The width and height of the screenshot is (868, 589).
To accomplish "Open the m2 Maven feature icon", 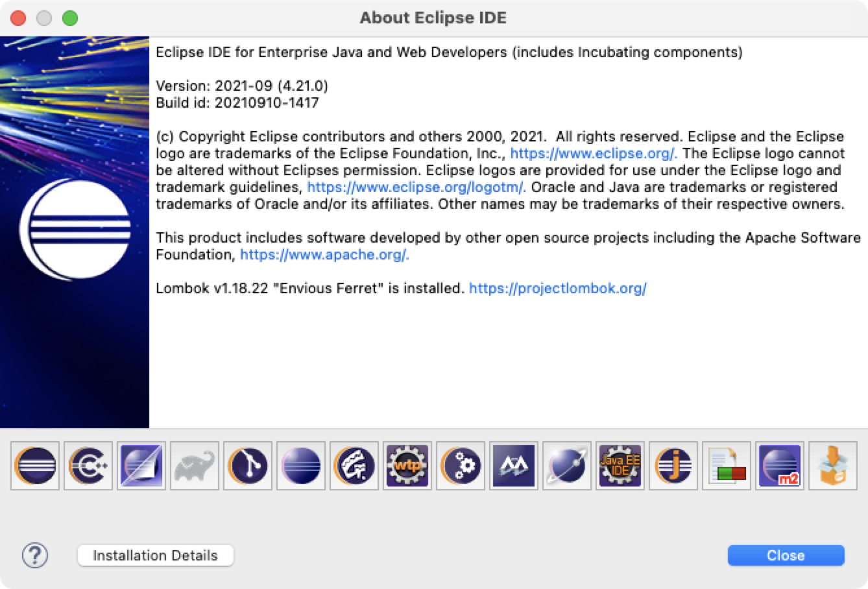I will tap(780, 466).
